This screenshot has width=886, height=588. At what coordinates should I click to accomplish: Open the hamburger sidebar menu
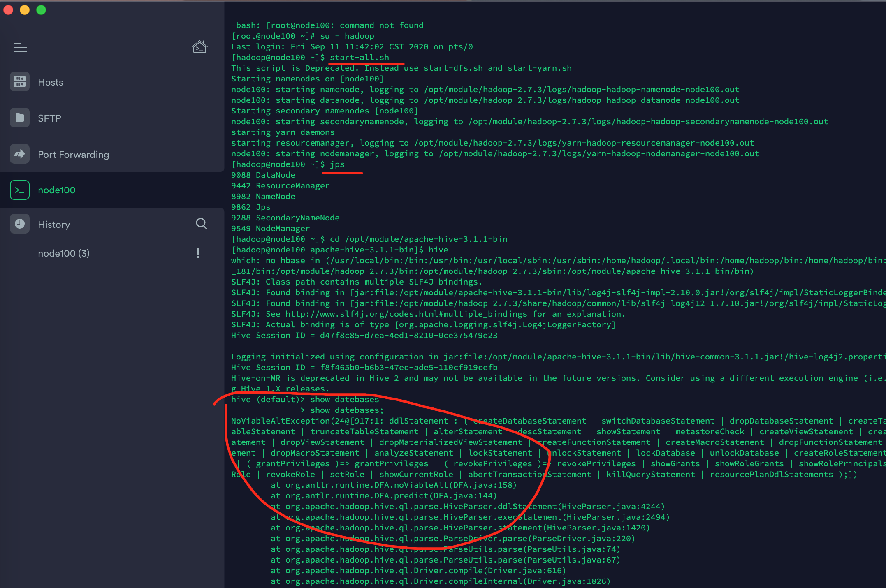(20, 48)
